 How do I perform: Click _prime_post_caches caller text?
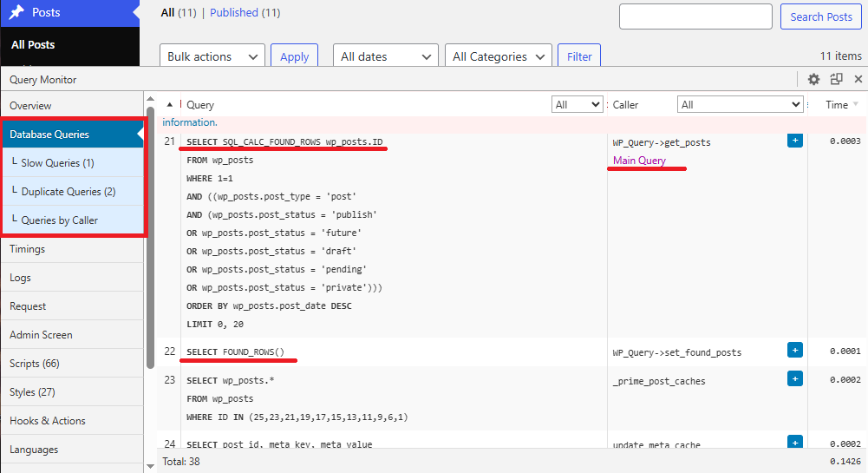click(x=659, y=381)
